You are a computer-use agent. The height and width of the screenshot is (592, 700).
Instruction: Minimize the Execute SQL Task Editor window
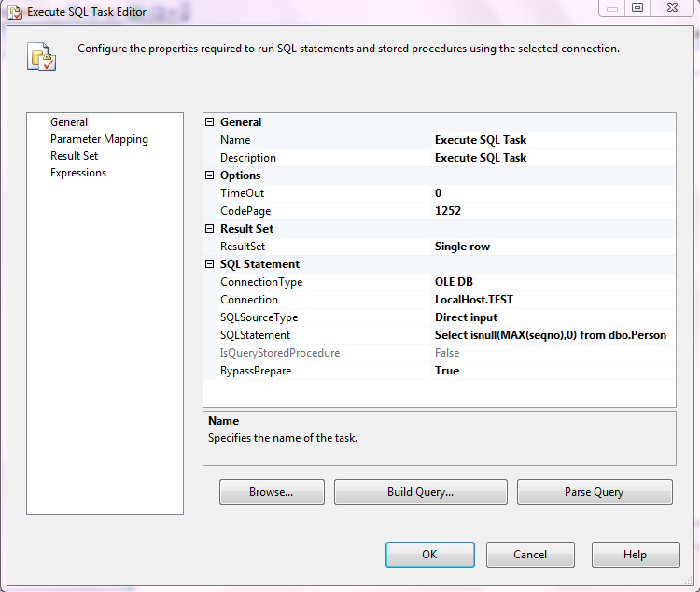tap(612, 8)
